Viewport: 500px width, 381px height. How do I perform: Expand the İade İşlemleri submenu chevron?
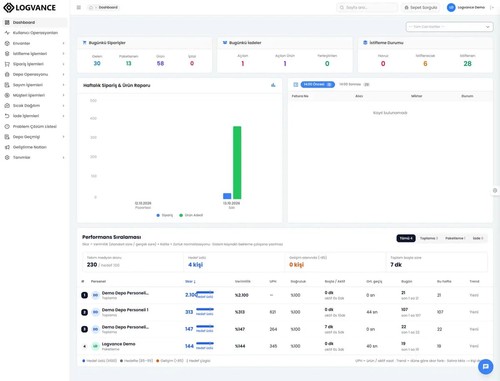coord(63,116)
